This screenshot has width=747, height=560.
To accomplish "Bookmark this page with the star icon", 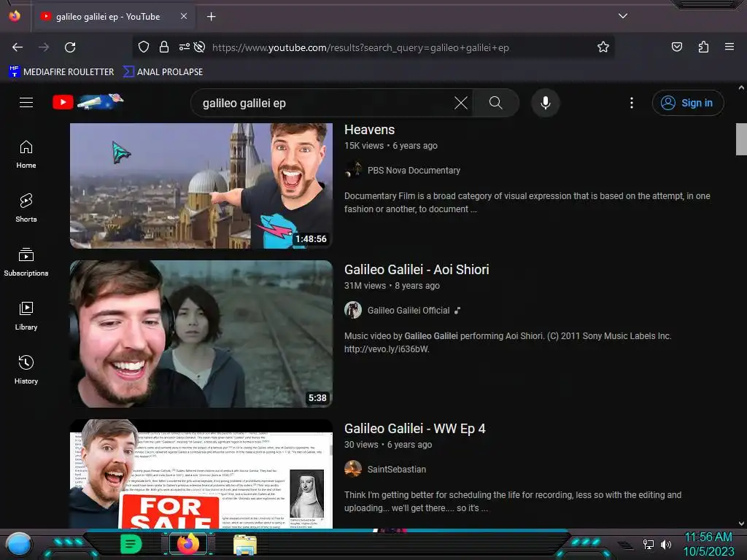I will point(603,47).
